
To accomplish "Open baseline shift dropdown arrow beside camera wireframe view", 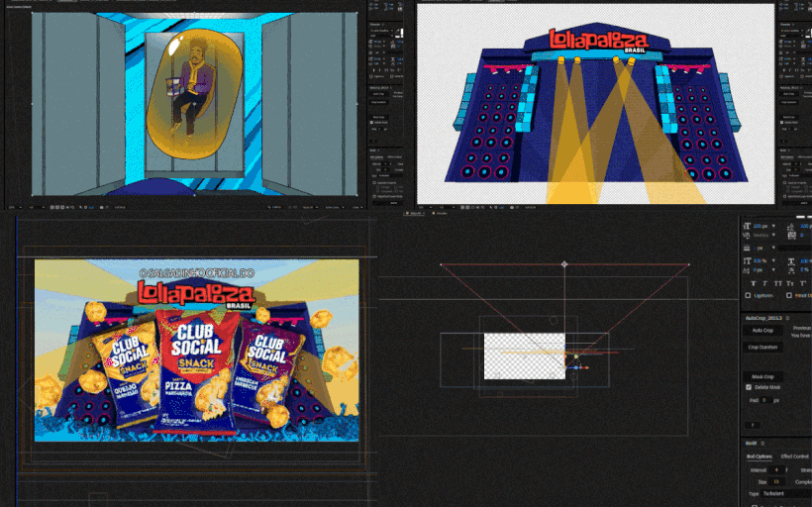I will click(773, 269).
